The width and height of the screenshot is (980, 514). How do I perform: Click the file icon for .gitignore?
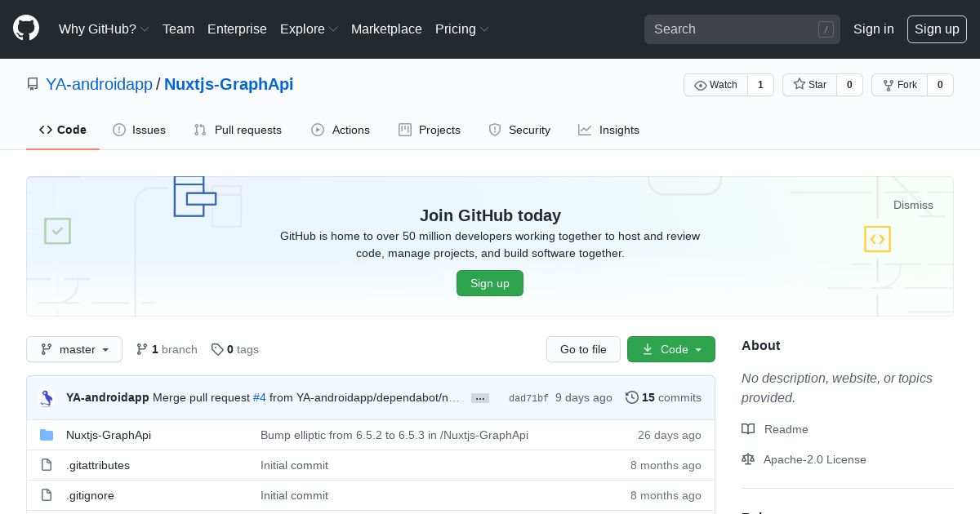(47, 495)
